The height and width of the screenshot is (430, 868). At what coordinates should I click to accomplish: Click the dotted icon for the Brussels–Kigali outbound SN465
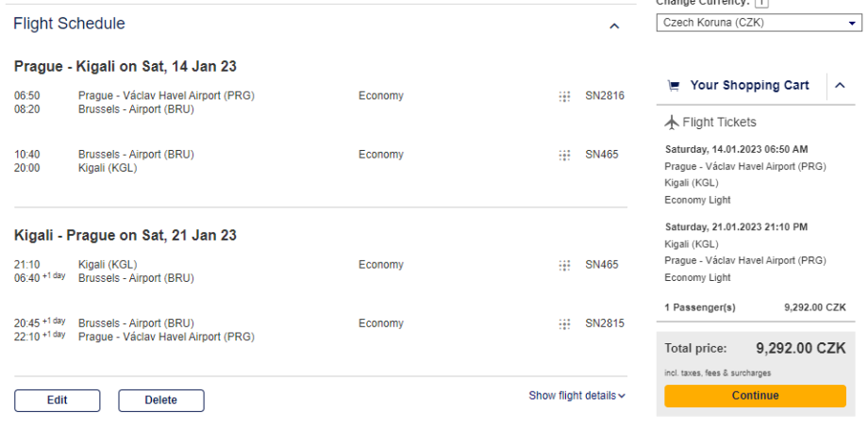pyautogui.click(x=564, y=155)
